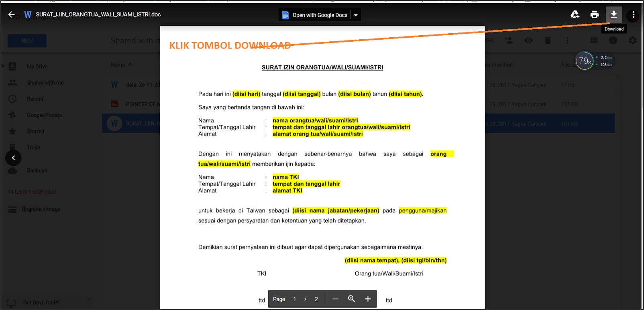Open Recent in sidebar

pos(35,99)
